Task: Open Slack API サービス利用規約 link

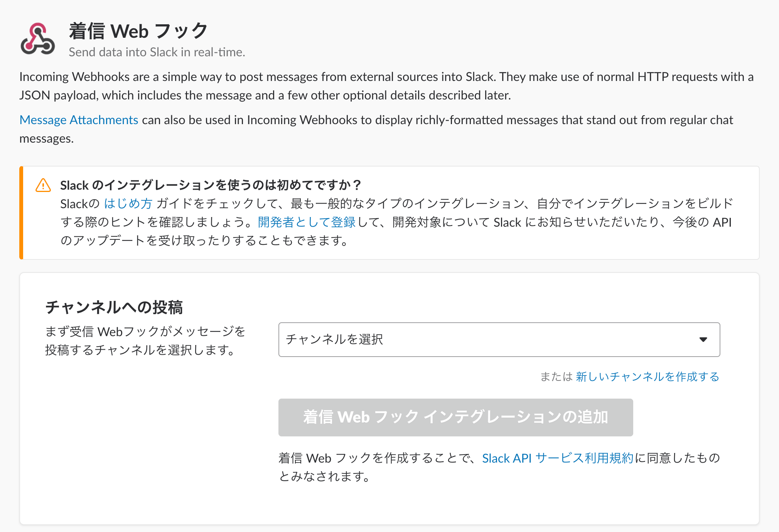Action: point(557,458)
